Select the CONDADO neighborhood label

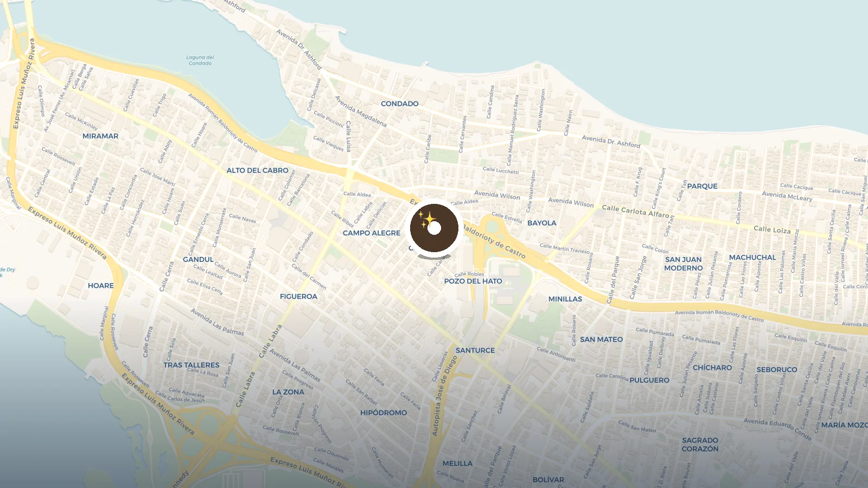coord(400,104)
